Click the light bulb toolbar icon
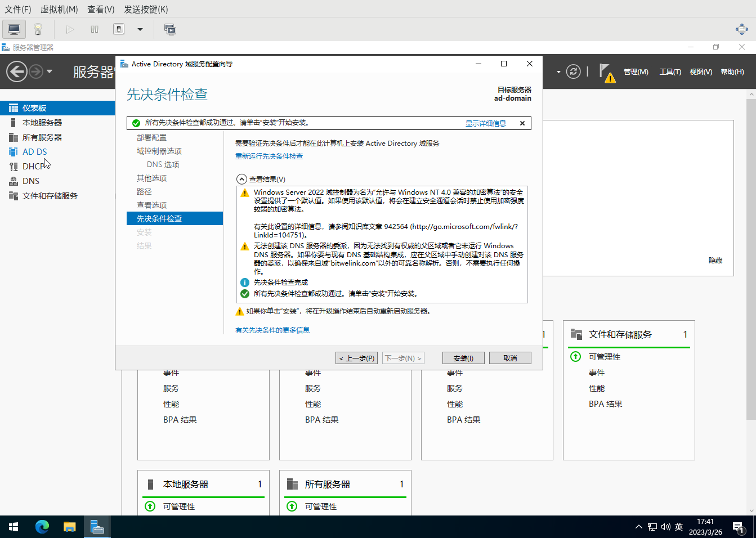Image resolution: width=756 pixels, height=538 pixels. point(38,29)
